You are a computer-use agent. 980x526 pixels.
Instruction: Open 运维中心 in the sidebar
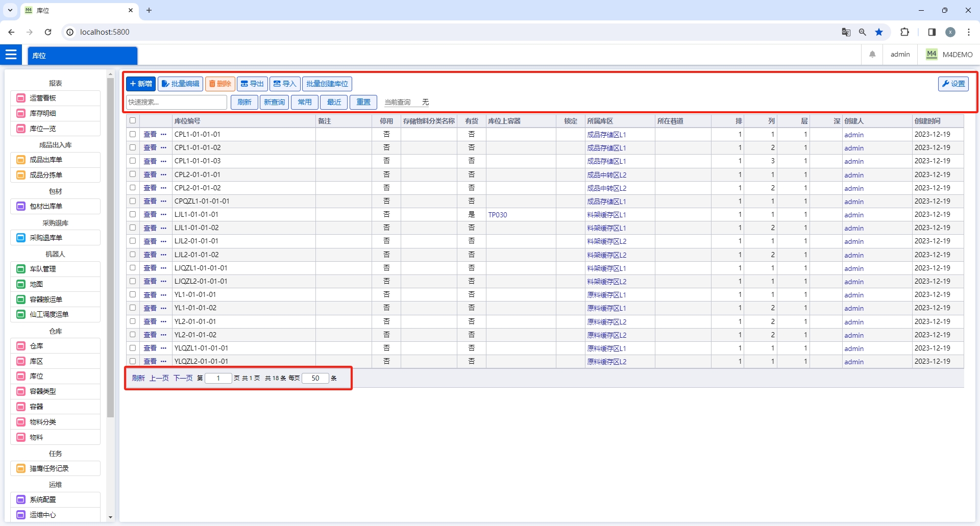[x=55, y=515]
